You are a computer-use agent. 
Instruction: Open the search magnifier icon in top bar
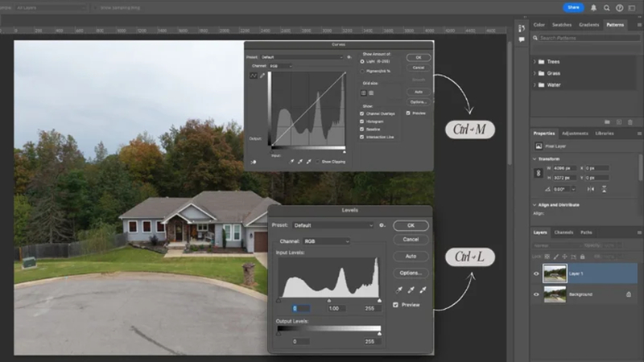tap(607, 8)
